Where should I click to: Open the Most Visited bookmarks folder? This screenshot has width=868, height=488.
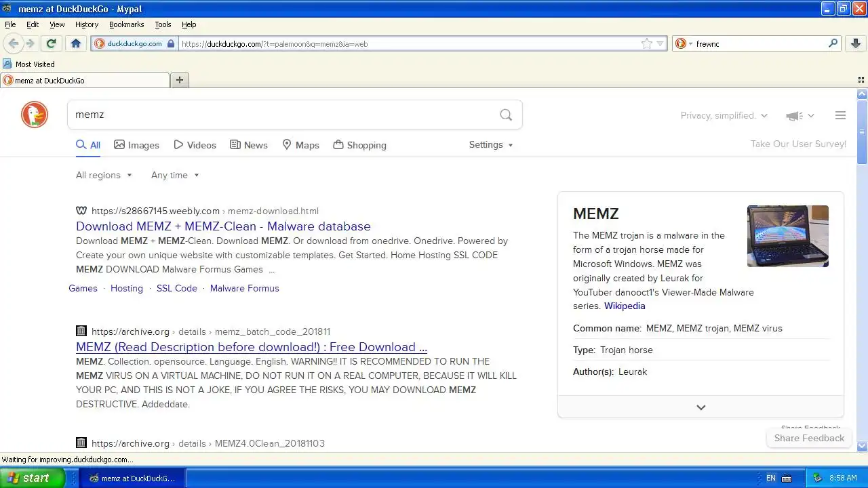click(28, 64)
